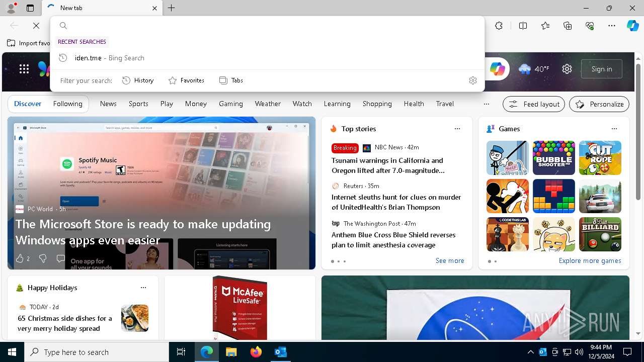The image size is (644, 362).
Task: Open 65 Christmas side dishes article
Action: (65, 323)
